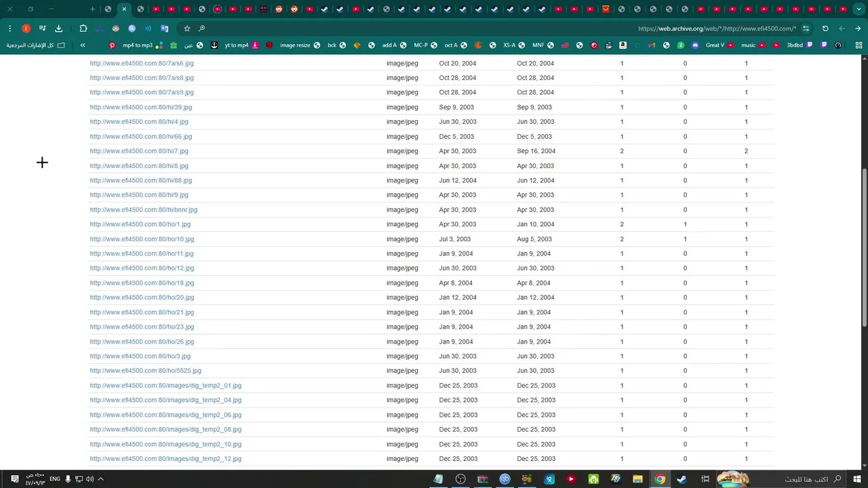Open the 7a/s6.jpg archive link

tap(142, 63)
